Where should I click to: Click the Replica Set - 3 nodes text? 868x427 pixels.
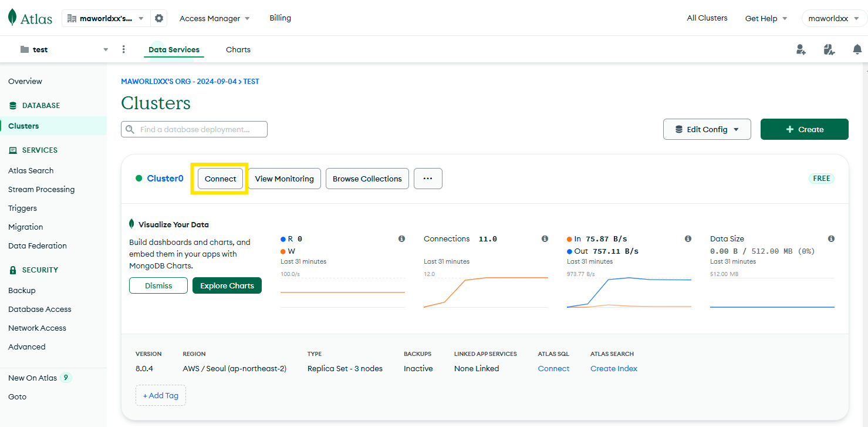[x=345, y=368]
